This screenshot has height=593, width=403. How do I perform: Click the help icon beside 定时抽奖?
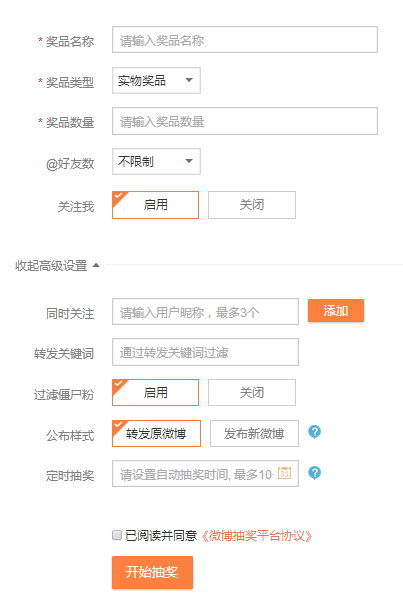coord(314,473)
